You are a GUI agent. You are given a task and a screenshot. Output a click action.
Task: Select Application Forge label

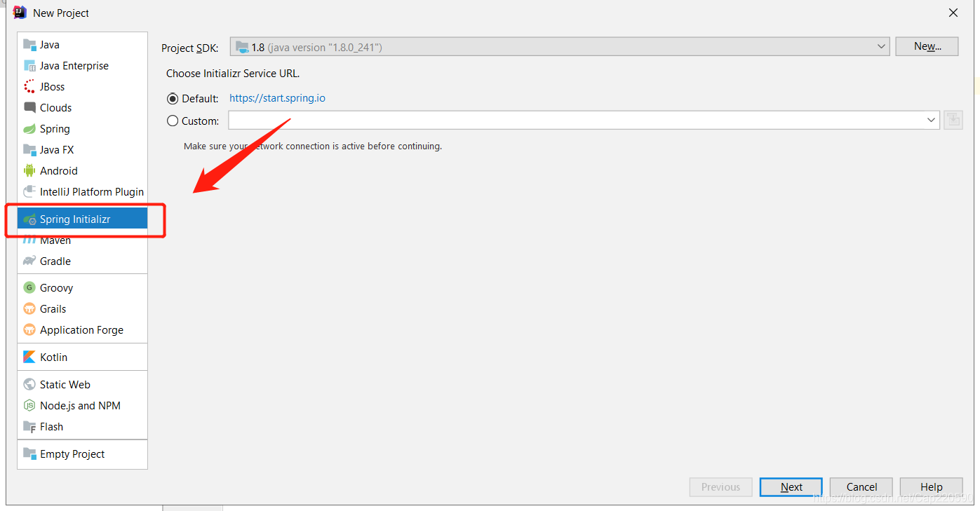pyautogui.click(x=82, y=330)
